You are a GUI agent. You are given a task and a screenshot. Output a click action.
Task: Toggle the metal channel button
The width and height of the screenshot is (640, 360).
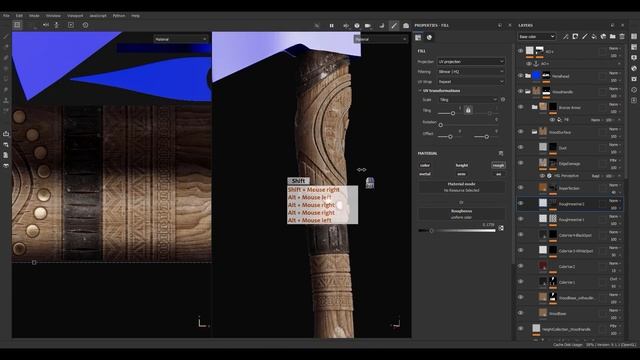tap(425, 174)
